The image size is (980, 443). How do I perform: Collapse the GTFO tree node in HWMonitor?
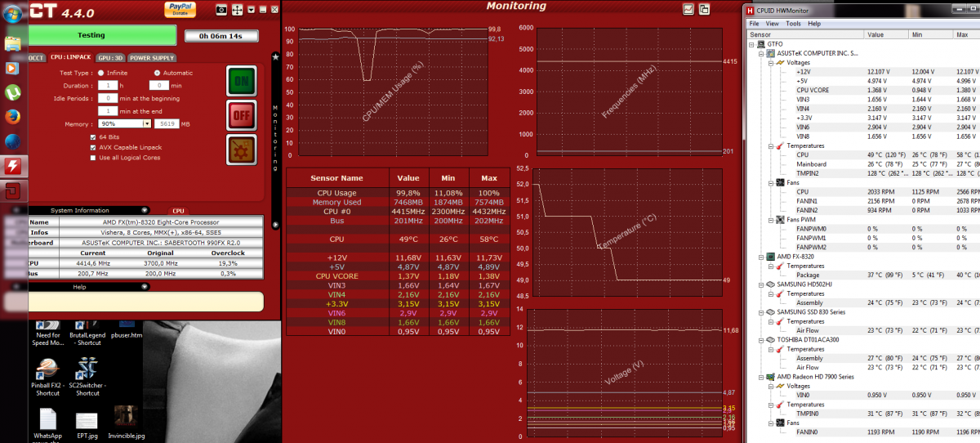pos(753,44)
